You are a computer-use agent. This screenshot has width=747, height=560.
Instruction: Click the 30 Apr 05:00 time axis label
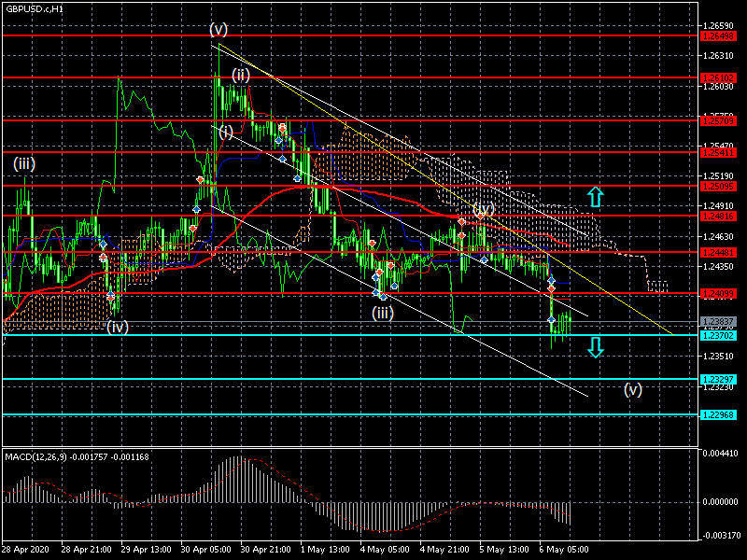coord(205,549)
